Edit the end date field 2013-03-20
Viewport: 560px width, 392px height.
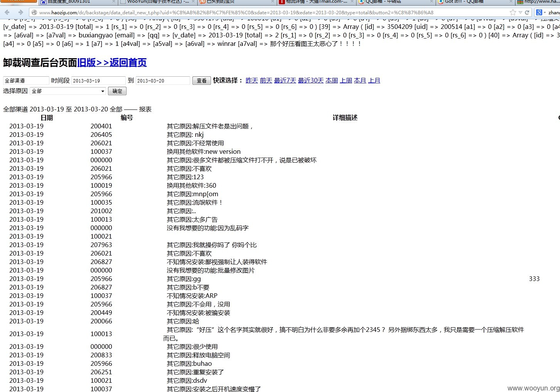(163, 81)
